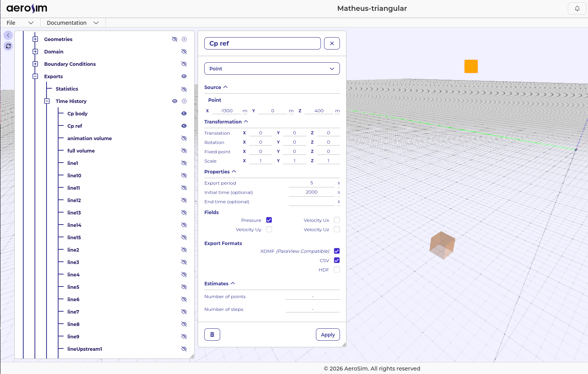Open the Documentation menu
This screenshot has width=588, height=374.
click(72, 23)
